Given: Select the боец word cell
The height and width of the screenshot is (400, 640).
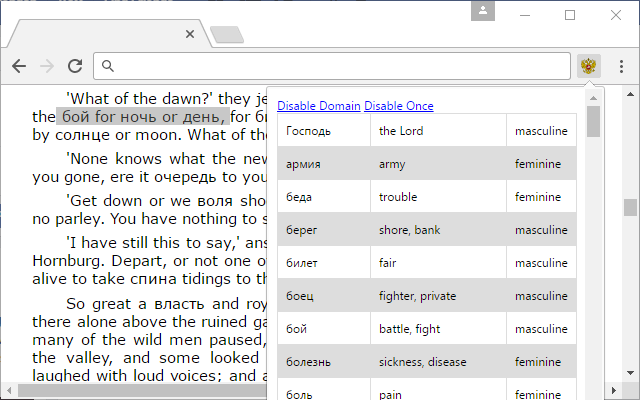Looking at the screenshot, I should click(301, 296).
